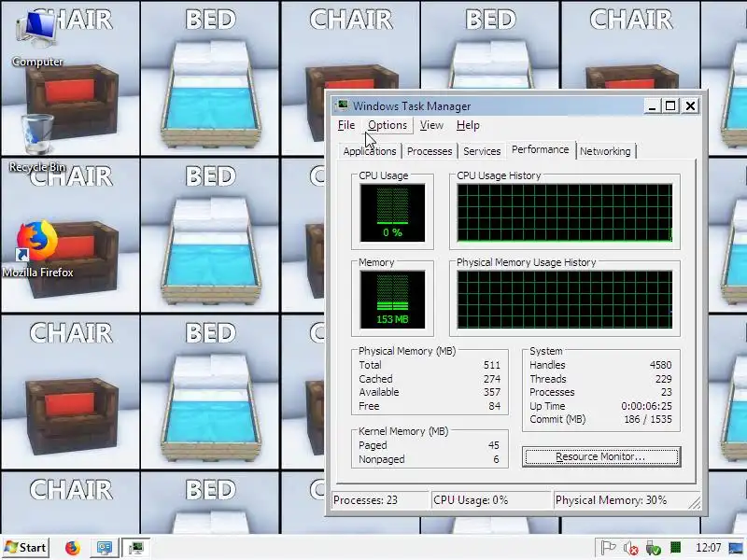The image size is (747, 560).
Task: Click the taskbar clock showing 12:07
Action: coord(708,548)
